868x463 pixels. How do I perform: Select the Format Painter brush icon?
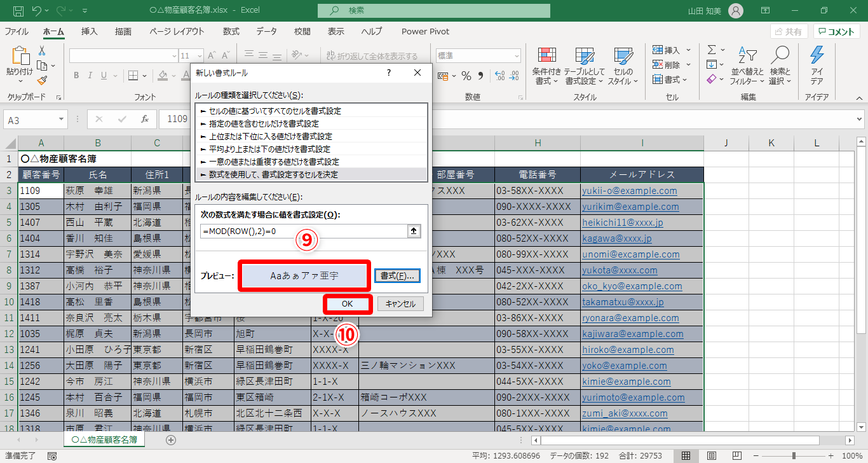pyautogui.click(x=42, y=81)
